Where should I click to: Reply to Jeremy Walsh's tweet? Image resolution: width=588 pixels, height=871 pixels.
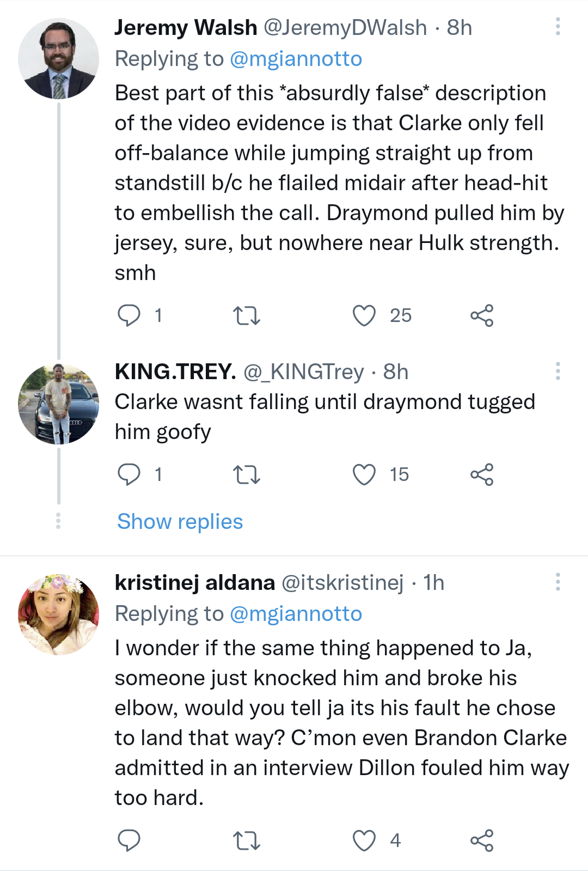[129, 315]
